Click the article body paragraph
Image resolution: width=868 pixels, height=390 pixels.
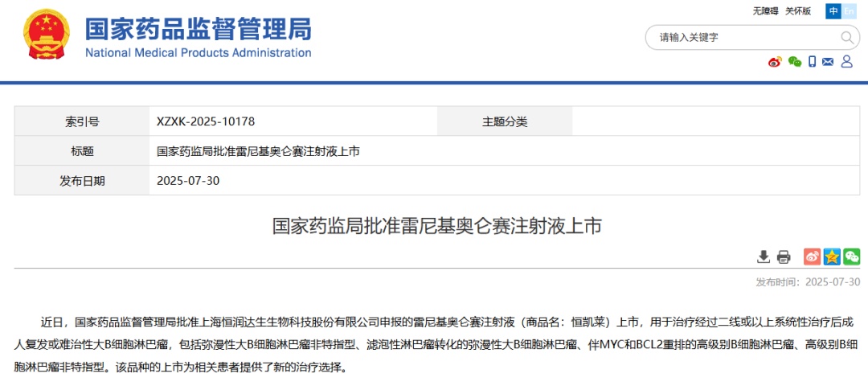[x=436, y=344]
